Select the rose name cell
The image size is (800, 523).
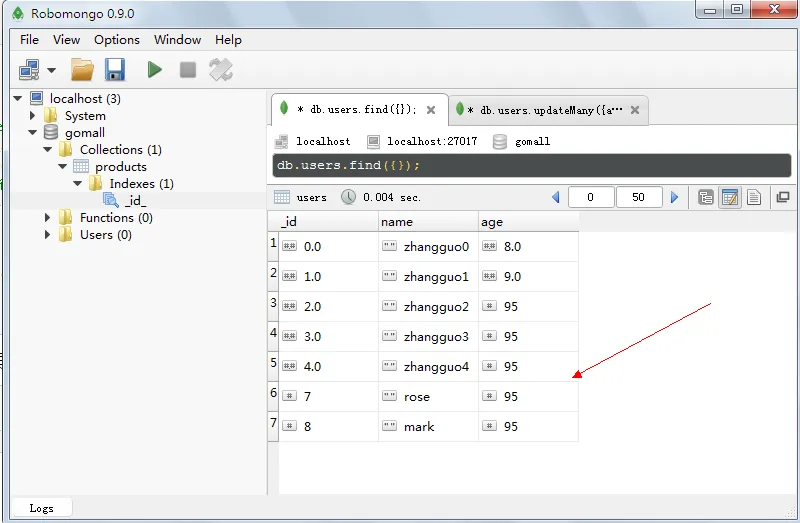(x=428, y=397)
